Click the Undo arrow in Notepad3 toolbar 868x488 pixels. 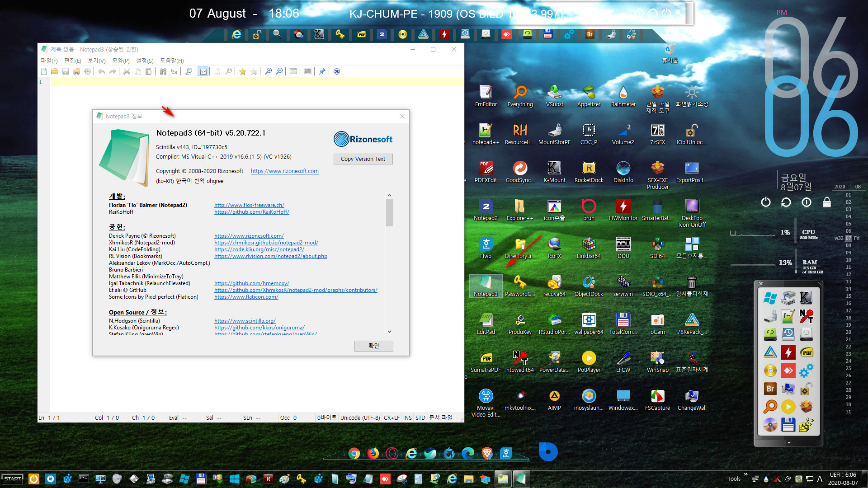101,71
